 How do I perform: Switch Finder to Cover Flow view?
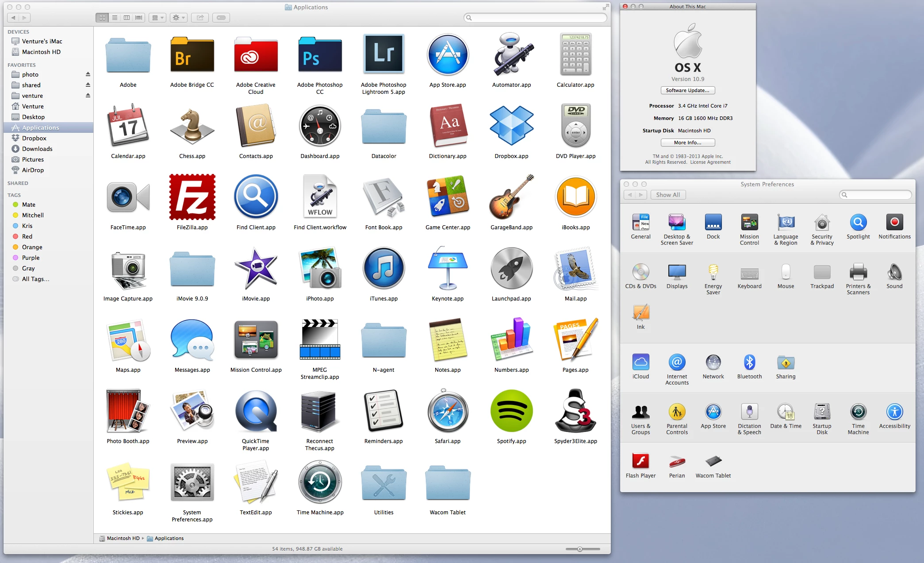click(x=139, y=18)
